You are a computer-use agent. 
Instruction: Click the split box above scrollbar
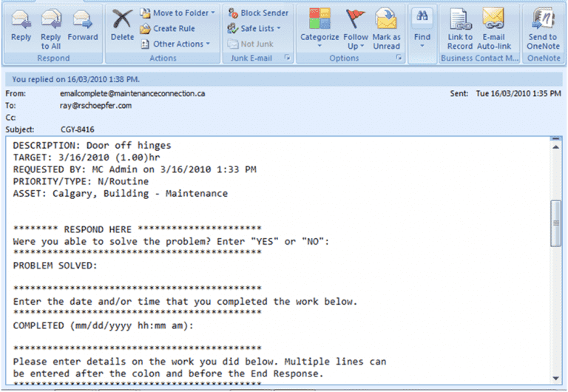555,138
